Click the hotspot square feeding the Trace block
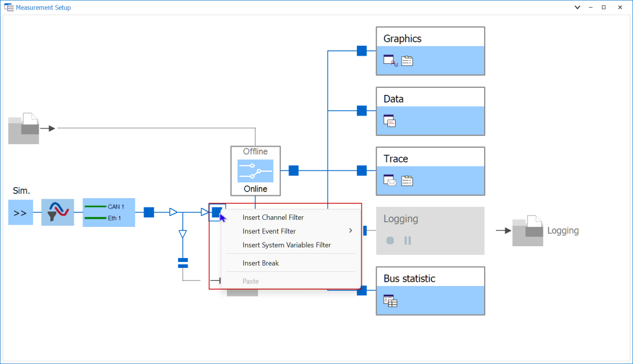The image size is (633, 364). tap(362, 171)
